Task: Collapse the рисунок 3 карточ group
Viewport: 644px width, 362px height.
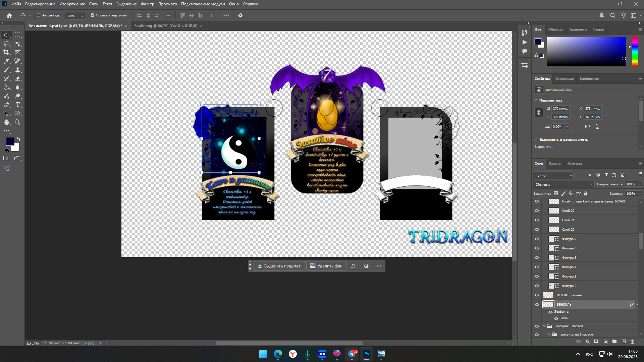Action: pyautogui.click(x=544, y=326)
